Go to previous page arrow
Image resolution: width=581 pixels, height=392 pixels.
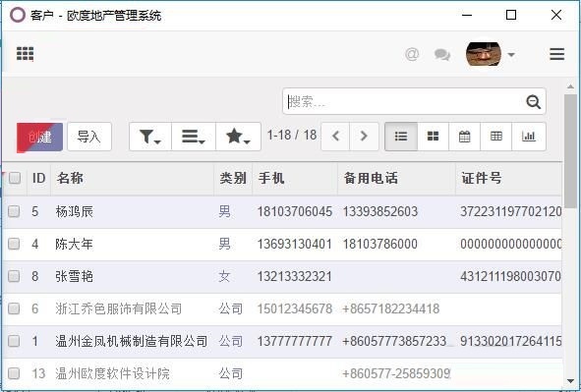(x=335, y=137)
